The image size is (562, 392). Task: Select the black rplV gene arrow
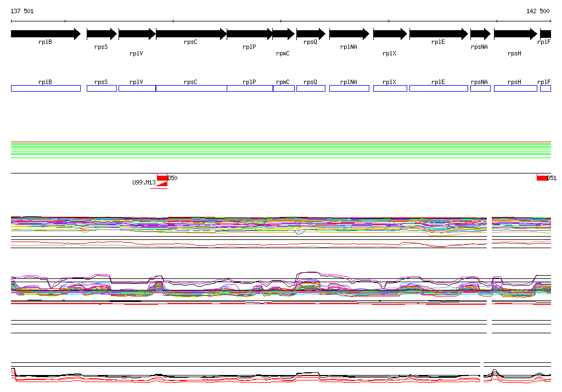(x=137, y=34)
